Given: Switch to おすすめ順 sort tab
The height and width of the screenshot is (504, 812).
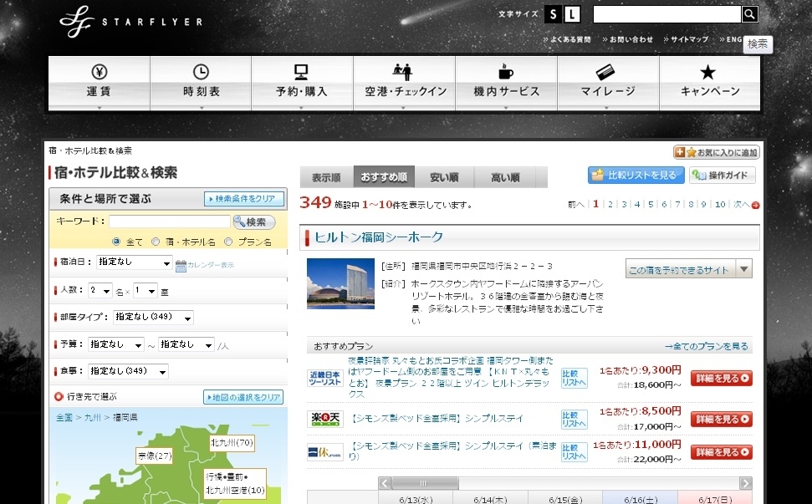Looking at the screenshot, I should [384, 177].
